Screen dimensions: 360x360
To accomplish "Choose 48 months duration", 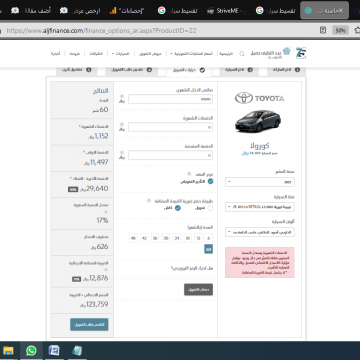I will click(133, 238).
